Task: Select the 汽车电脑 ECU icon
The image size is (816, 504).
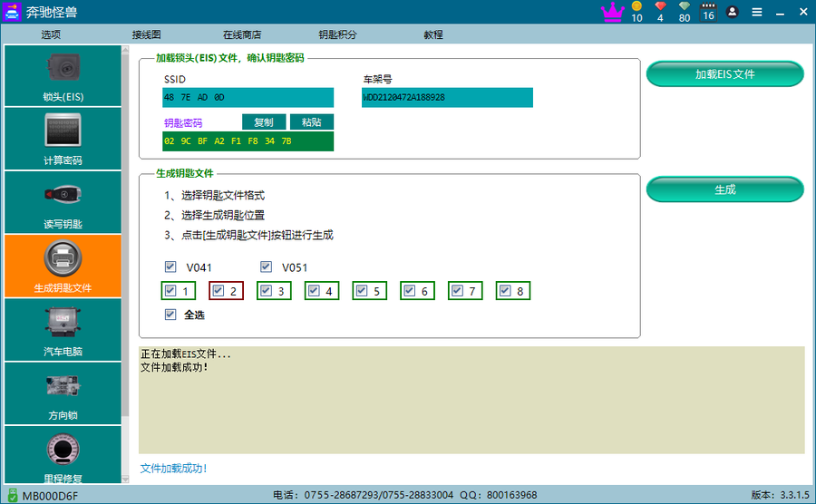Action: click(x=63, y=329)
